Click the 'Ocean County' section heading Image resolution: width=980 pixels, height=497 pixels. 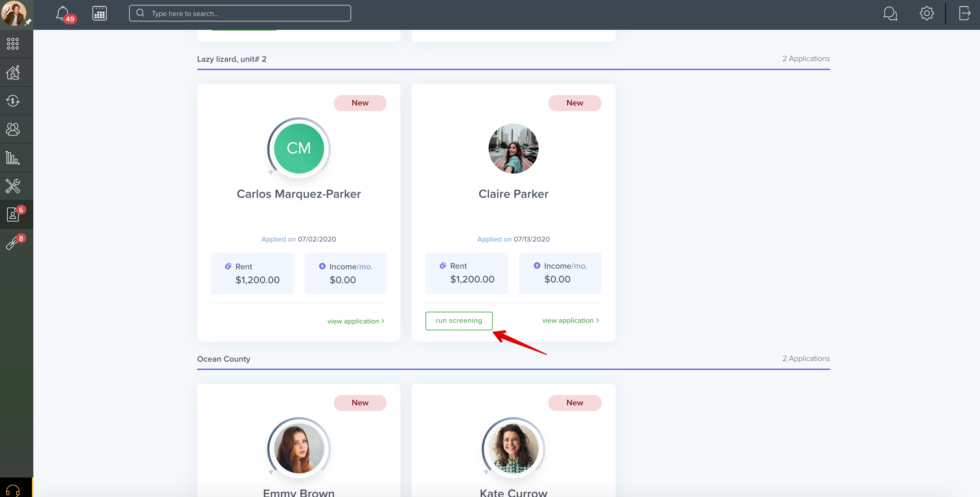tap(224, 359)
